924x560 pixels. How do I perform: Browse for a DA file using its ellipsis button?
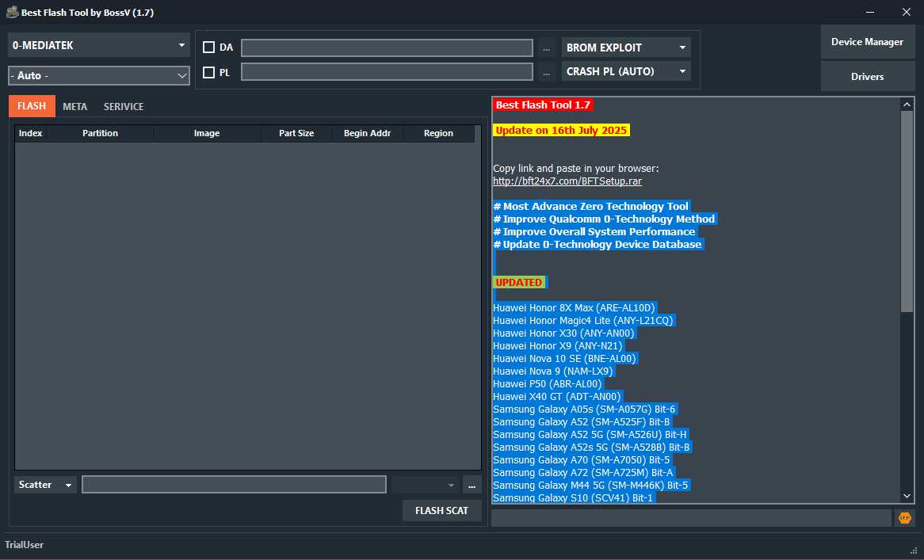(545, 47)
